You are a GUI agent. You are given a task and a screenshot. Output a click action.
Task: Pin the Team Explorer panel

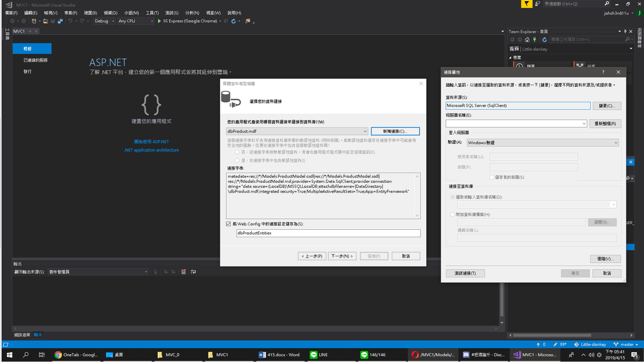tap(625, 31)
